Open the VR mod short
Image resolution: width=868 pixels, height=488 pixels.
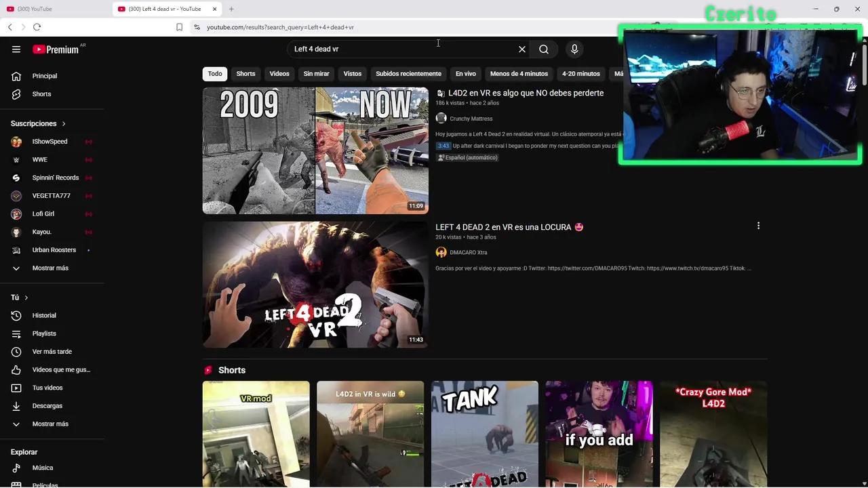point(256,434)
